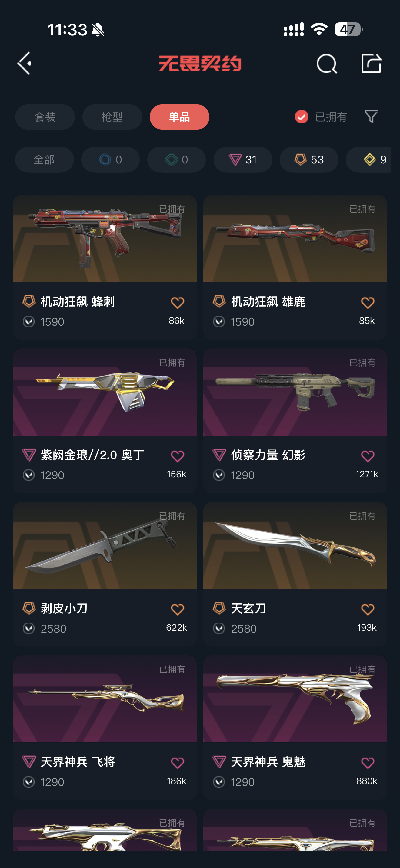Open the search magnifier icon
Image resolution: width=400 pixels, height=868 pixels.
[326, 63]
